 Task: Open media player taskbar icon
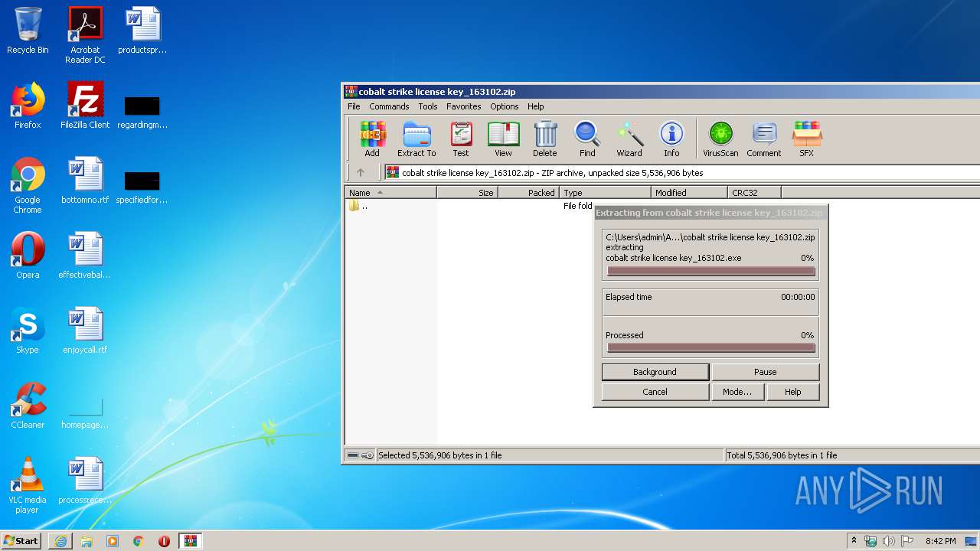113,541
